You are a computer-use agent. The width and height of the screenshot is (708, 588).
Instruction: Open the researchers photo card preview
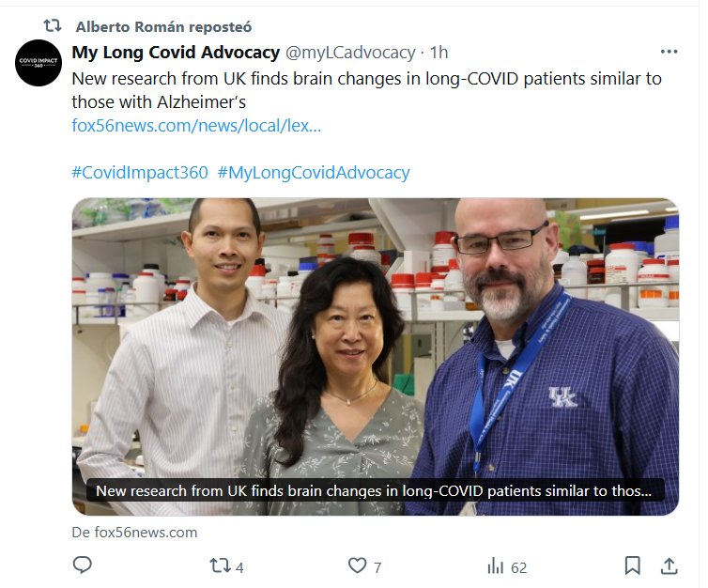click(x=376, y=356)
